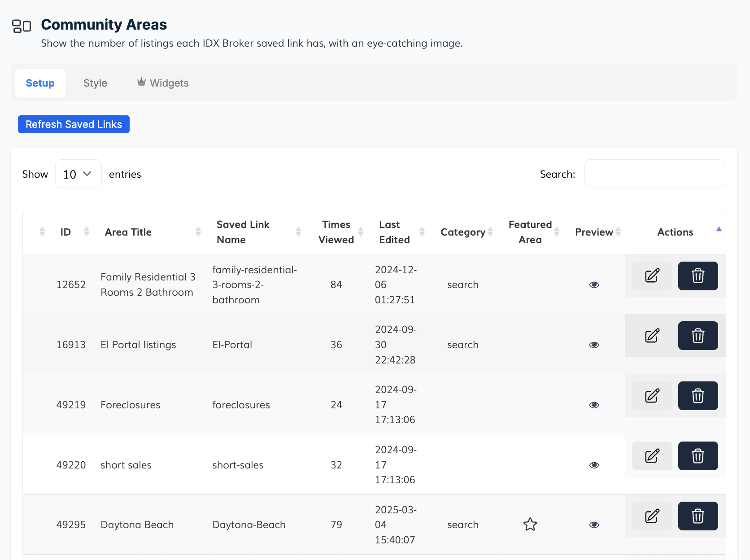Delete the Family Residential 3 Rooms row
The width and height of the screenshot is (750, 560).
coord(698,276)
